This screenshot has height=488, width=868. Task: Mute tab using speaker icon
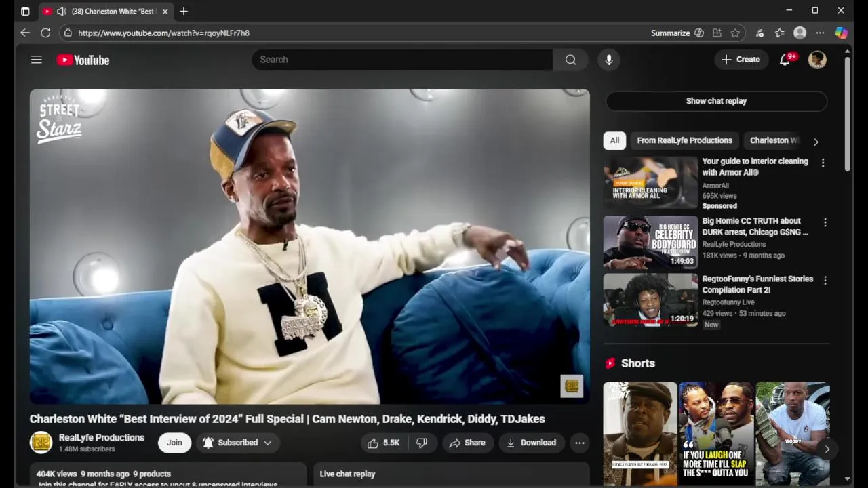coord(62,12)
